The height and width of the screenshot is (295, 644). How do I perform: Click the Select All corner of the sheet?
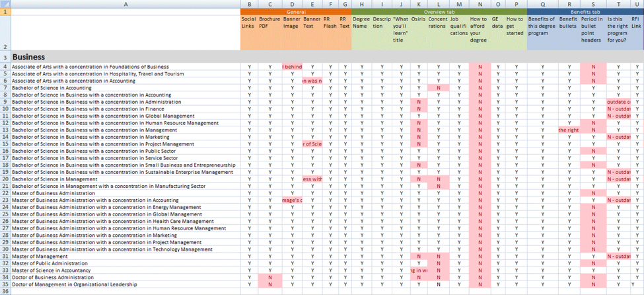tap(5, 4)
